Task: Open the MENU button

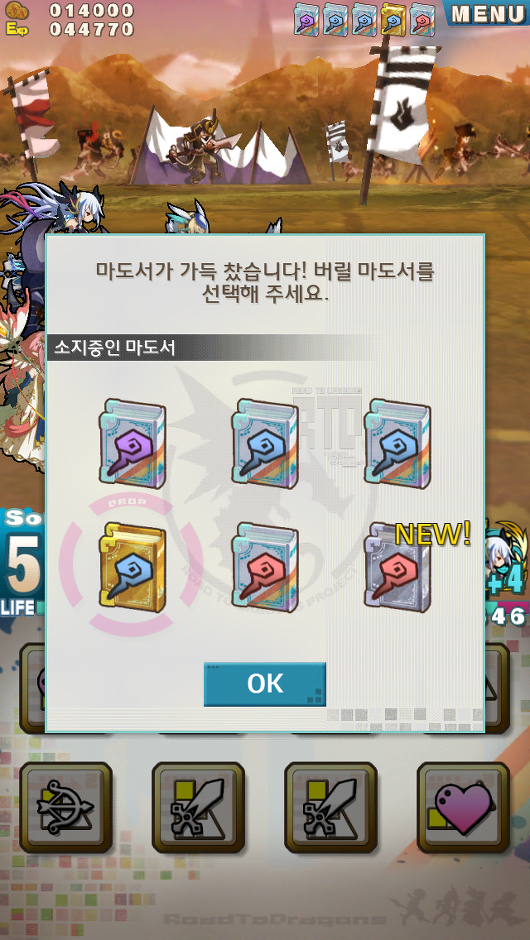Action: (487, 13)
